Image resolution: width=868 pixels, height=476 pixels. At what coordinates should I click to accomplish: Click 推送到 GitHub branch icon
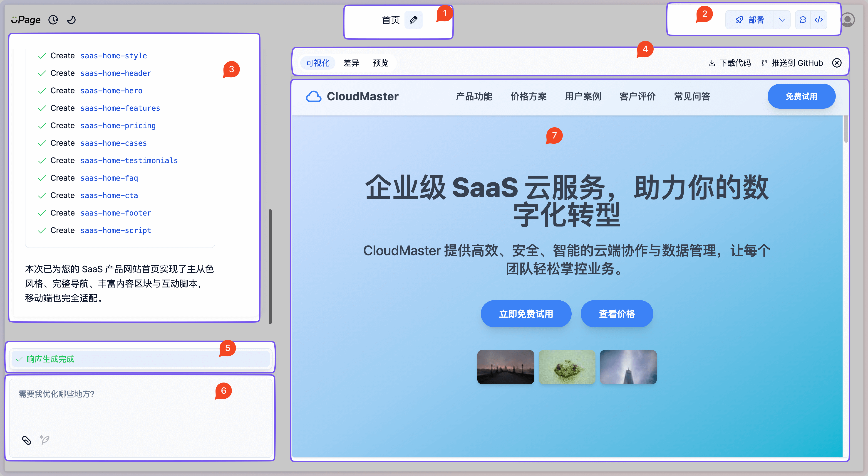764,63
